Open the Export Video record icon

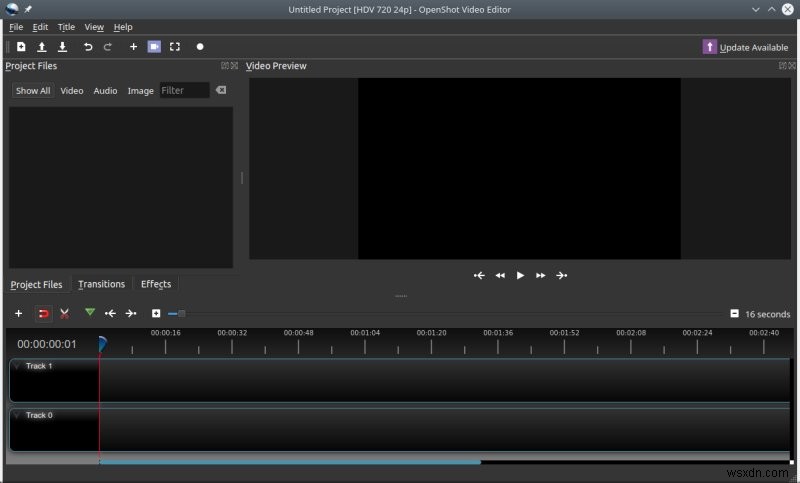(200, 47)
